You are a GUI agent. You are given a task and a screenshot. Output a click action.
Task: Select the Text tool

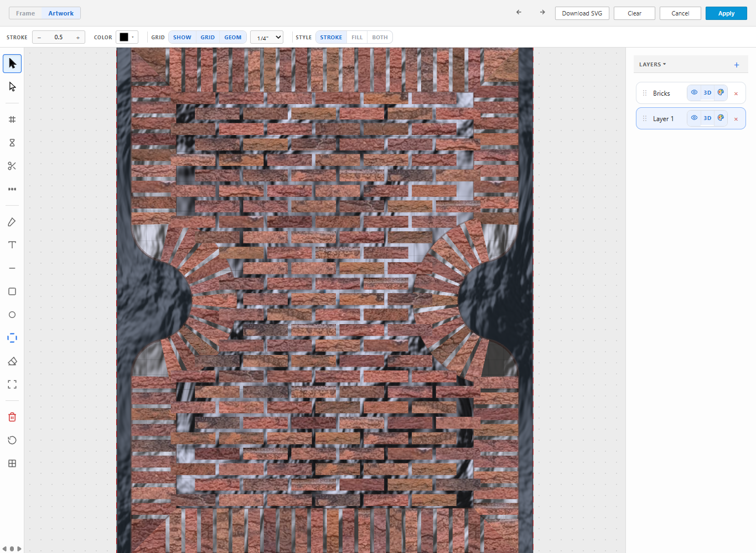pos(12,245)
